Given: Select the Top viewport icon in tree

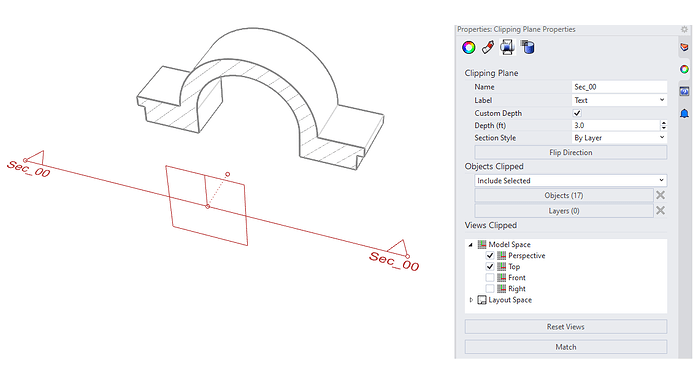Looking at the screenshot, I should coord(501,267).
